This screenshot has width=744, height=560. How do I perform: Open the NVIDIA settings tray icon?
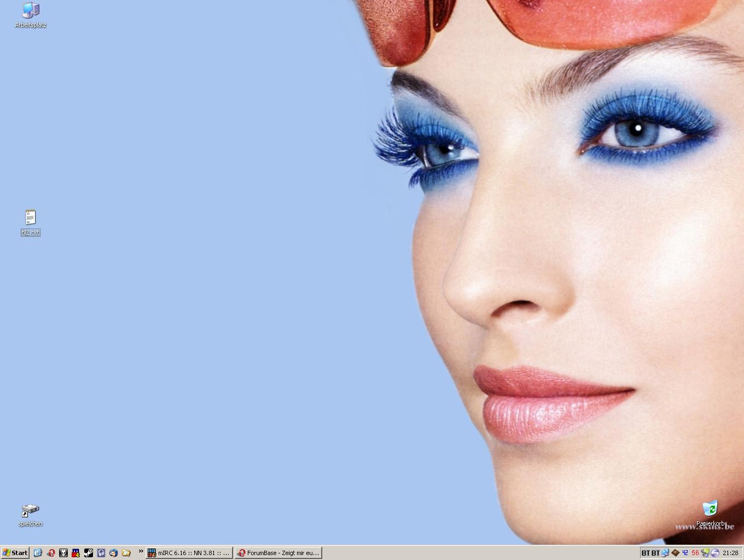[705, 553]
